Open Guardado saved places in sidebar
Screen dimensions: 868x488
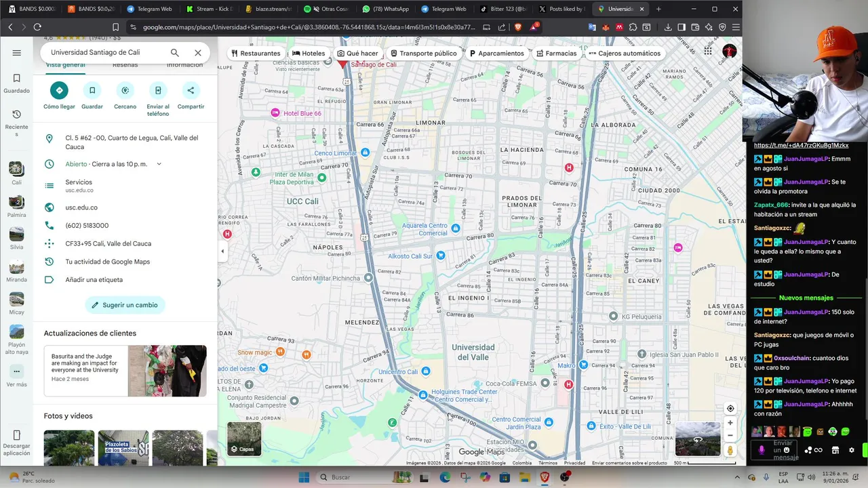[x=17, y=83]
